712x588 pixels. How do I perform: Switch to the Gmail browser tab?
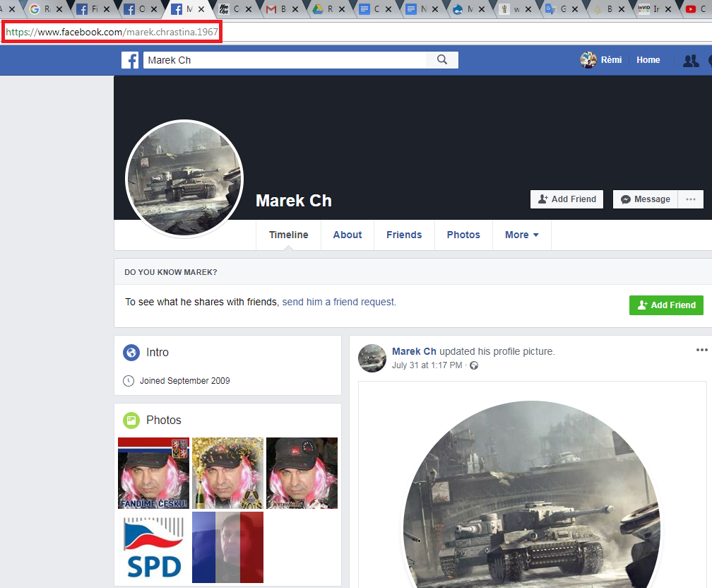coord(277,9)
